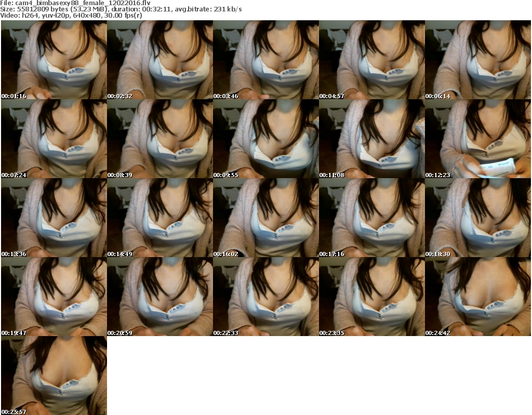The width and height of the screenshot is (532, 415).
Task: Select the thumbnail stamped 00:03:46
Action: coord(266,60)
